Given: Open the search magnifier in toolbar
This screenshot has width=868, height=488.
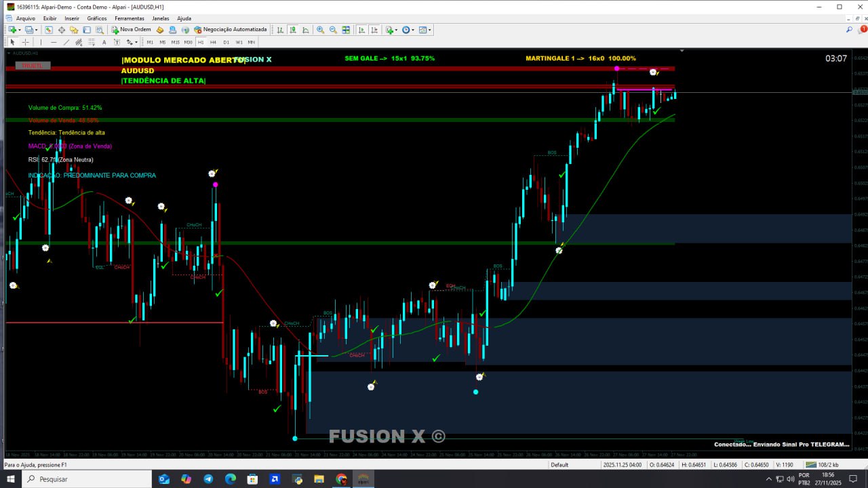Looking at the screenshot, I should tap(849, 30).
